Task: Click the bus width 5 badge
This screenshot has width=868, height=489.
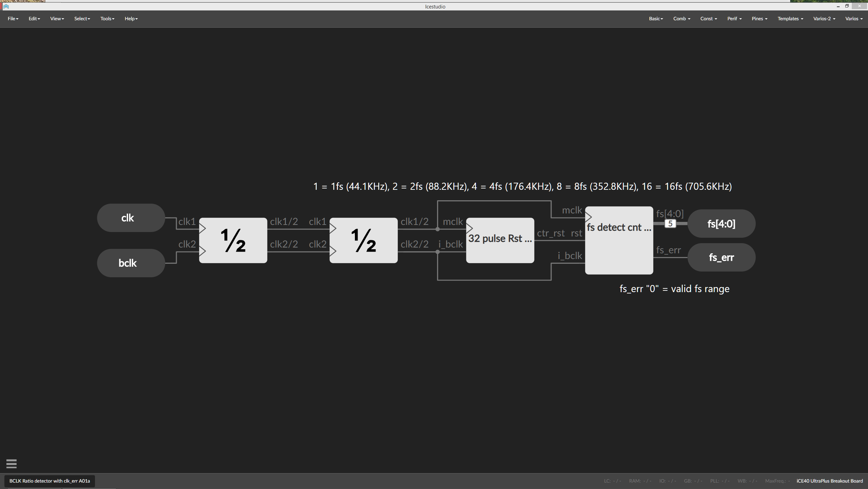Action: (670, 223)
